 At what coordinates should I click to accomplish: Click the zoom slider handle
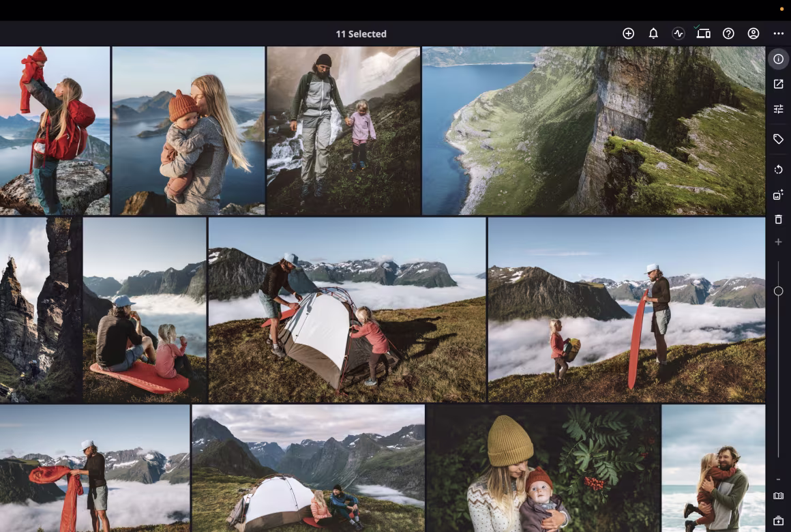(x=778, y=291)
